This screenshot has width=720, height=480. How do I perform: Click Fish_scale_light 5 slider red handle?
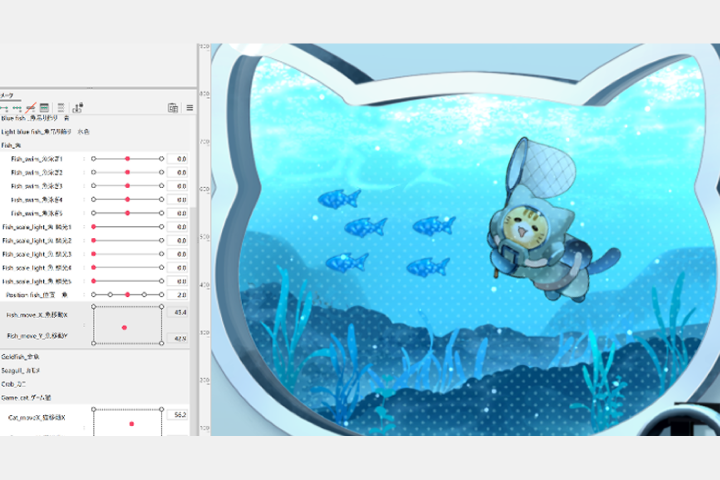pos(94,281)
